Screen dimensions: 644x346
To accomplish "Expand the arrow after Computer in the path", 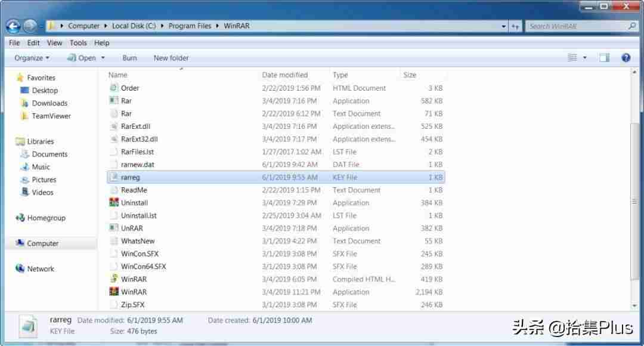I will coord(106,26).
